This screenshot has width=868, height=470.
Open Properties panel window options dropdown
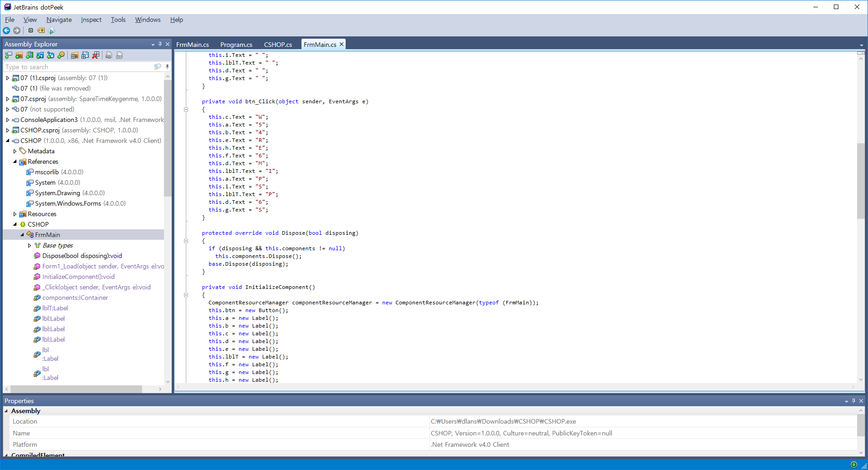click(x=846, y=401)
